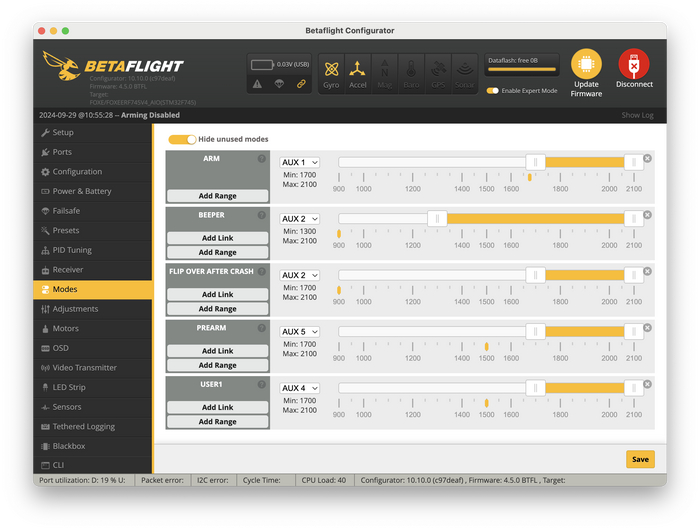The width and height of the screenshot is (700, 530).
Task: Click the Gyro sensor icon
Action: coord(332,70)
